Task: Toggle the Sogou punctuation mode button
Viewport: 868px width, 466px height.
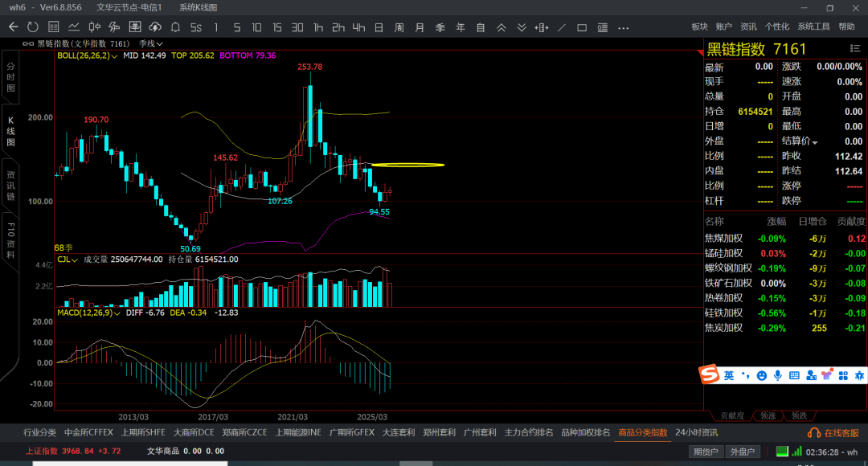Action: 746,376
